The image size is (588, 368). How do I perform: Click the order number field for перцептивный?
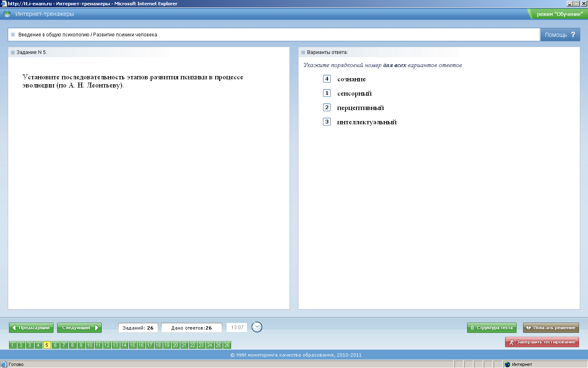click(327, 108)
